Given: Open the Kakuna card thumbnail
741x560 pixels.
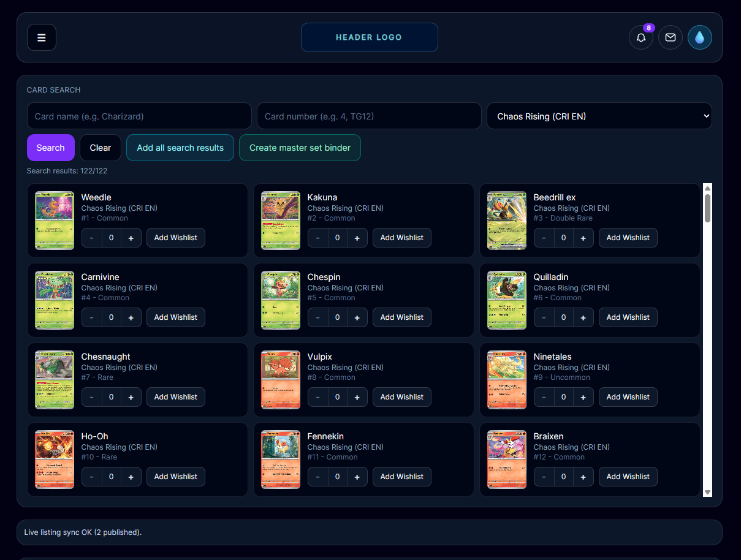Looking at the screenshot, I should pos(281,221).
